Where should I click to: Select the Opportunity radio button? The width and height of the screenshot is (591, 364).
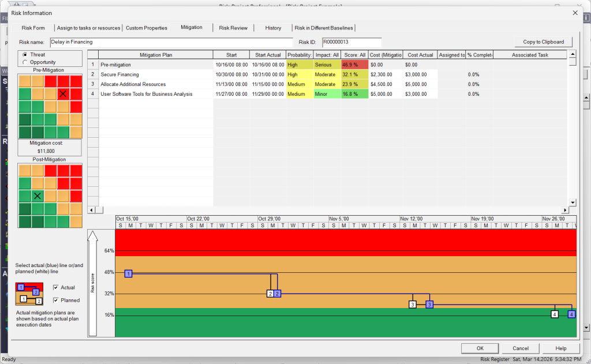point(25,62)
